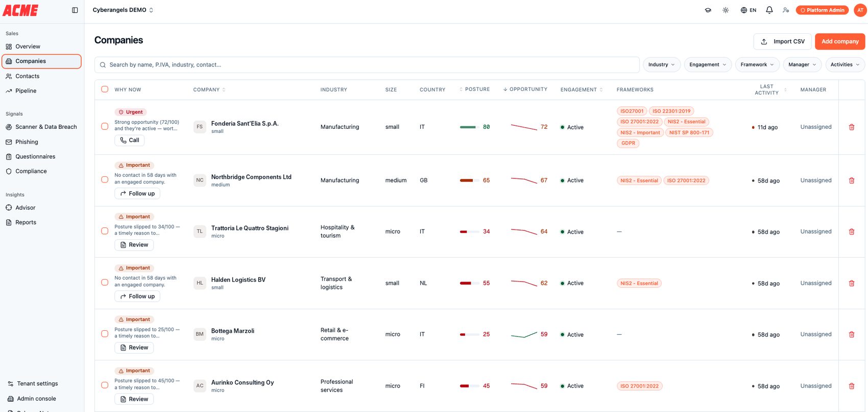Click Follow up for Northbridge Components Ltd
The image size is (868, 412).
coord(137,194)
